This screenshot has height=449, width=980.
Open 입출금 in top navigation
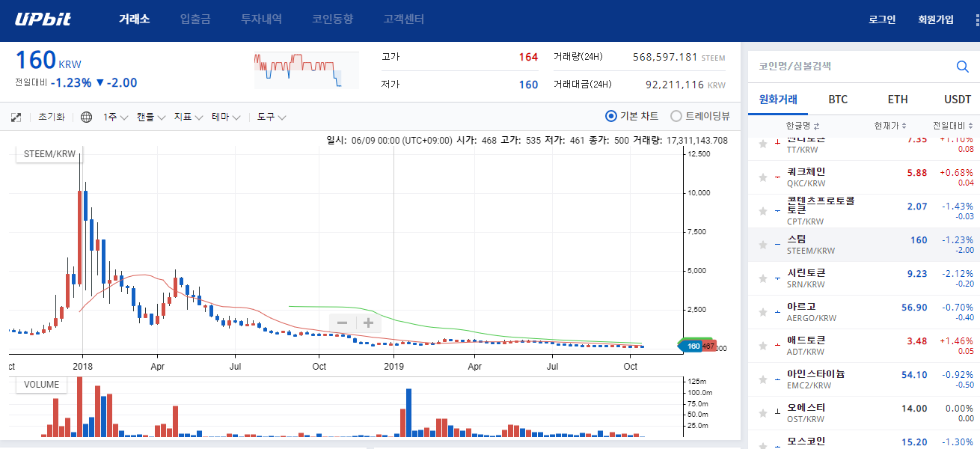tap(195, 19)
